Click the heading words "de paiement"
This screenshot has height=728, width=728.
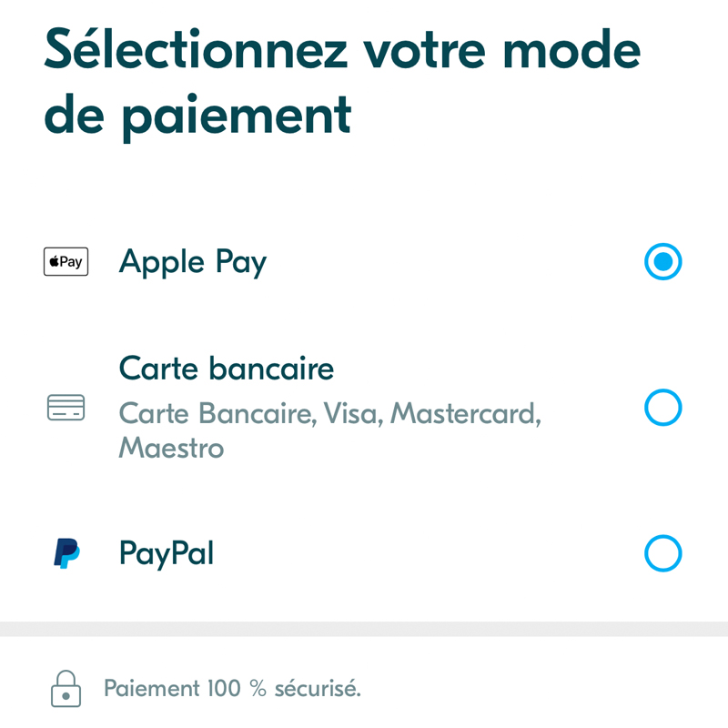197,116
